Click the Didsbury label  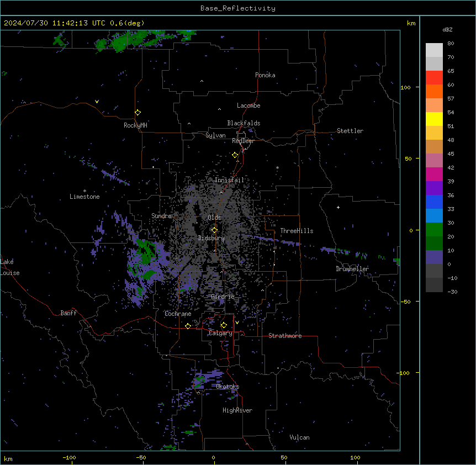pyautogui.click(x=211, y=238)
